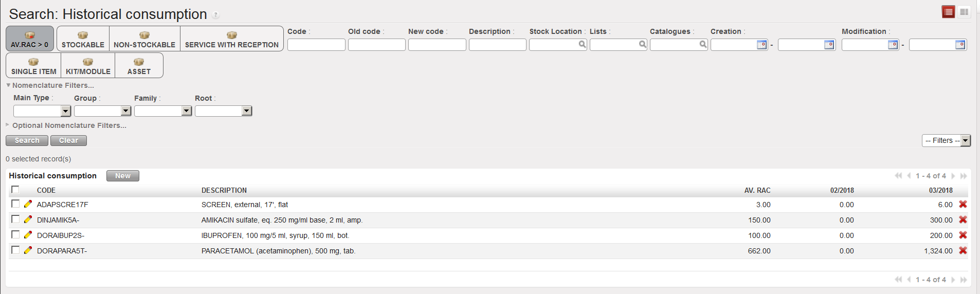Select the KIT/MODULE filter tab
Viewport: 980px width, 294px height.
[88, 66]
